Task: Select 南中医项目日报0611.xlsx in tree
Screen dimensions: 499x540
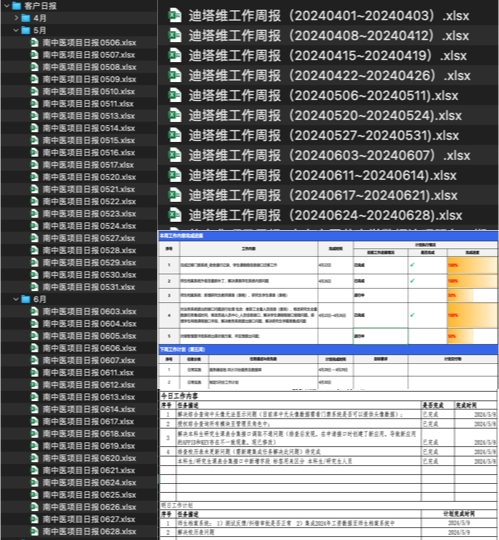Action: click(88, 373)
